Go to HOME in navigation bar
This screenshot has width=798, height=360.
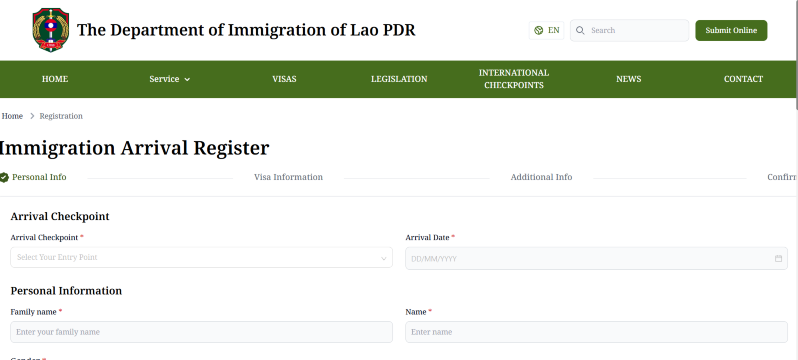coord(54,79)
